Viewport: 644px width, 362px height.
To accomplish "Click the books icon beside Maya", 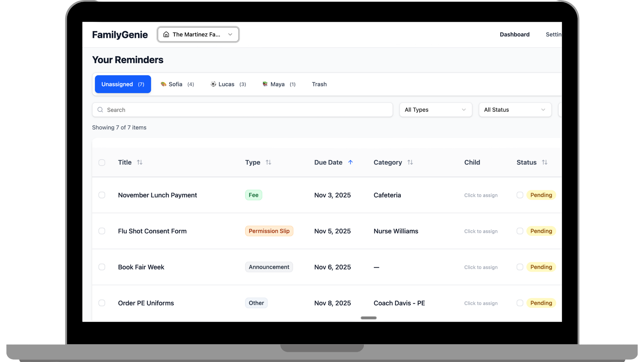I will click(265, 84).
